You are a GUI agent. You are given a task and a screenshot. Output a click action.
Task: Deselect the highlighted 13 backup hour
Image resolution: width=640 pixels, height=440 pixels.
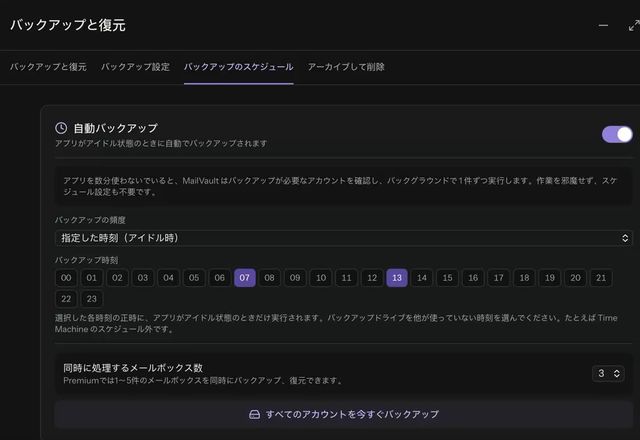397,278
